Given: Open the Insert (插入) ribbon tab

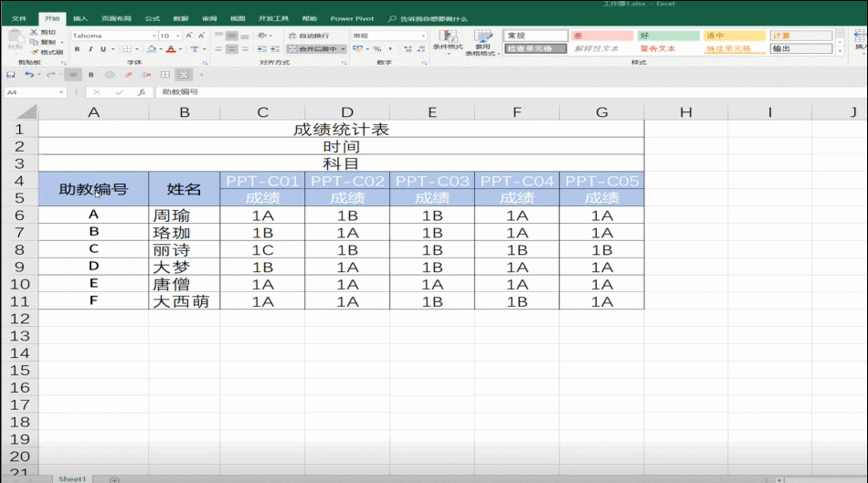Looking at the screenshot, I should (x=80, y=19).
